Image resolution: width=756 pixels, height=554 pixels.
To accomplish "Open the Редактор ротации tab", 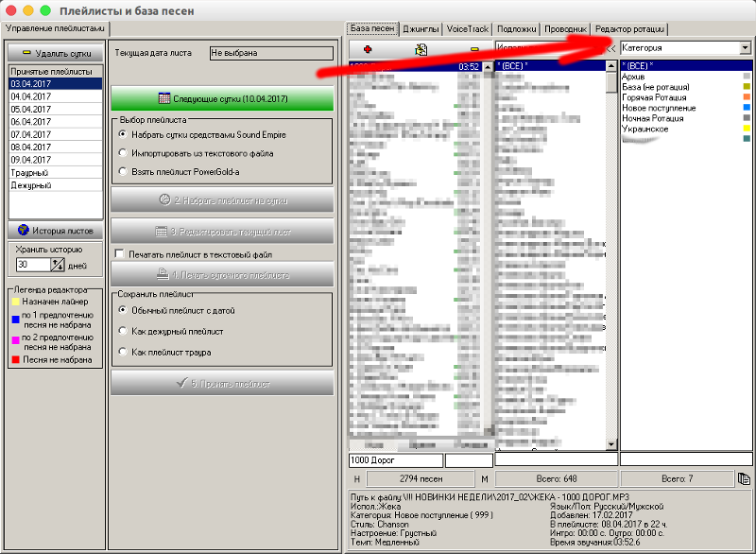I will (x=630, y=29).
